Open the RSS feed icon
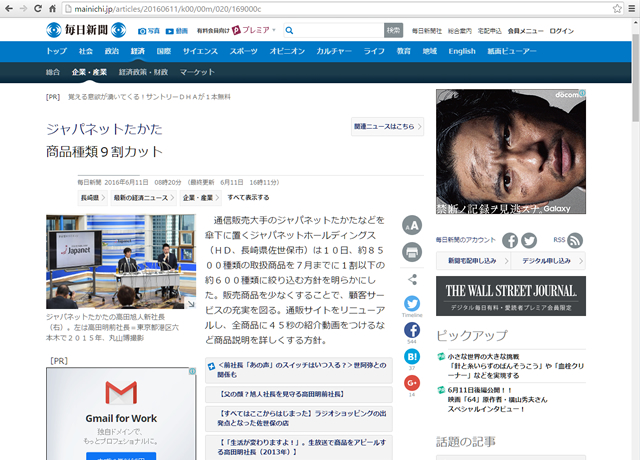Screen dimensions: 640x460 [575, 240]
